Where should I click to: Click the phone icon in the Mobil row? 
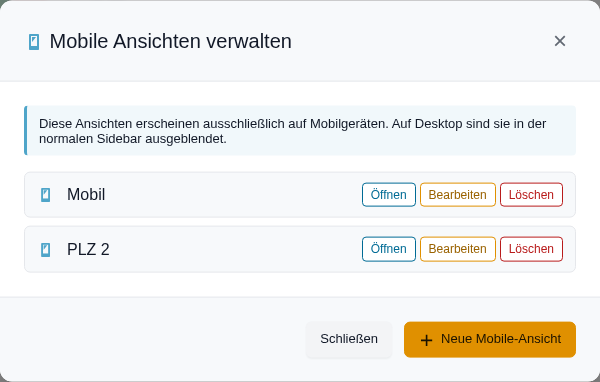point(46,195)
